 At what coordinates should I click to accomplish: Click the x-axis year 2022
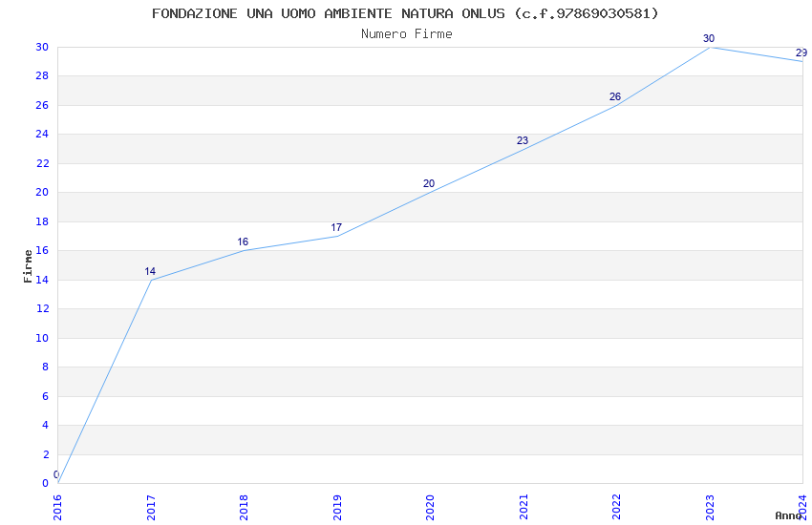pyautogui.click(x=616, y=508)
